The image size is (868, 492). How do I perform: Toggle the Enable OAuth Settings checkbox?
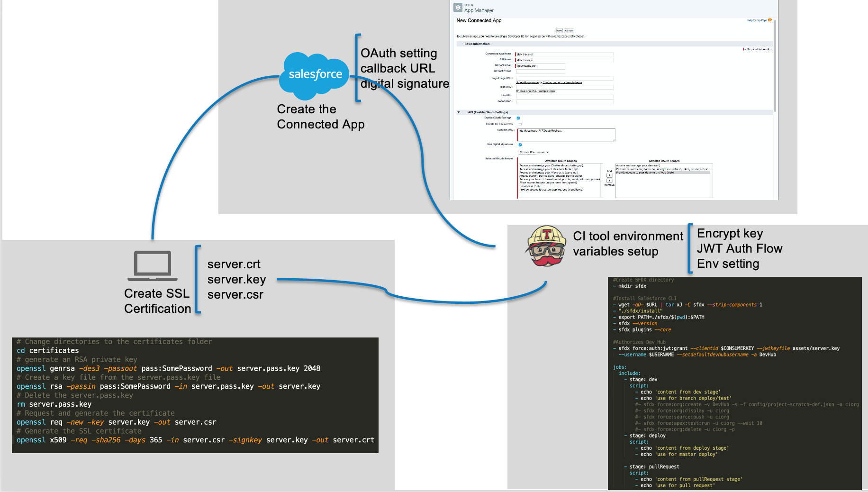pyautogui.click(x=518, y=118)
